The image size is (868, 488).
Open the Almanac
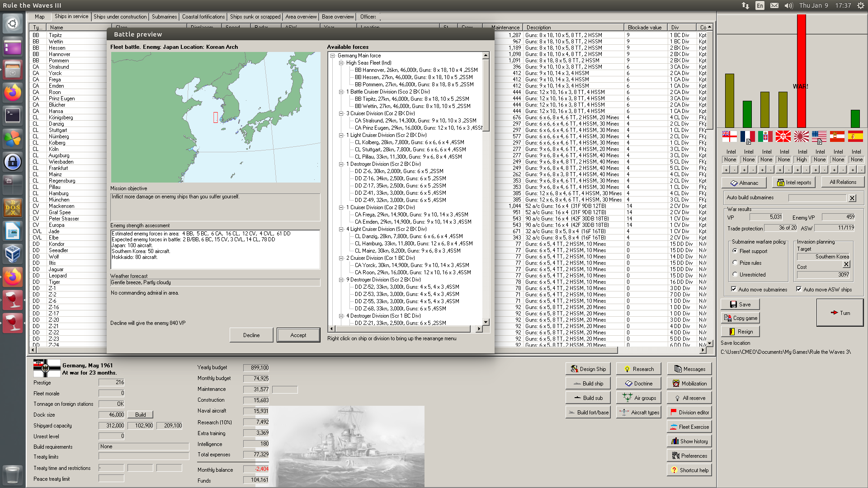pos(744,183)
